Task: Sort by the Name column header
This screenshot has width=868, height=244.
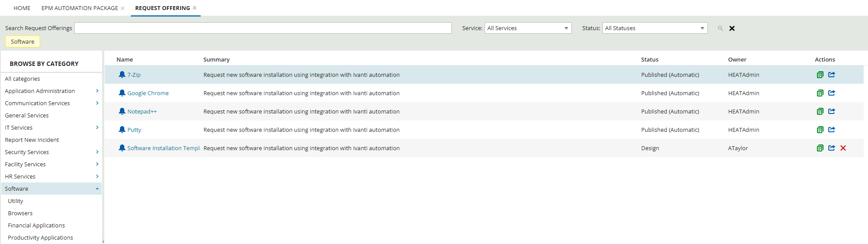Action: pyautogui.click(x=125, y=59)
